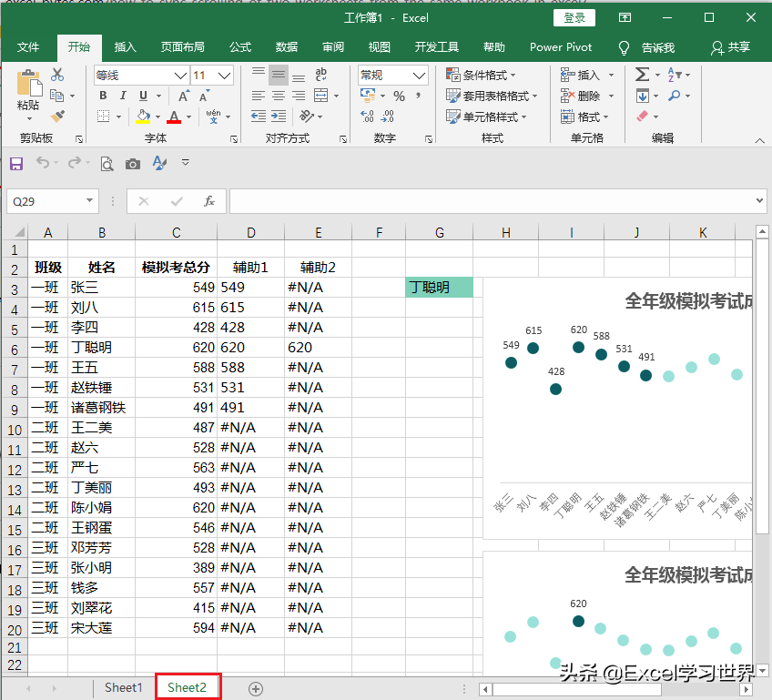Select cell G3 containing 丁聪明
The image size is (772, 700).
[x=439, y=288]
